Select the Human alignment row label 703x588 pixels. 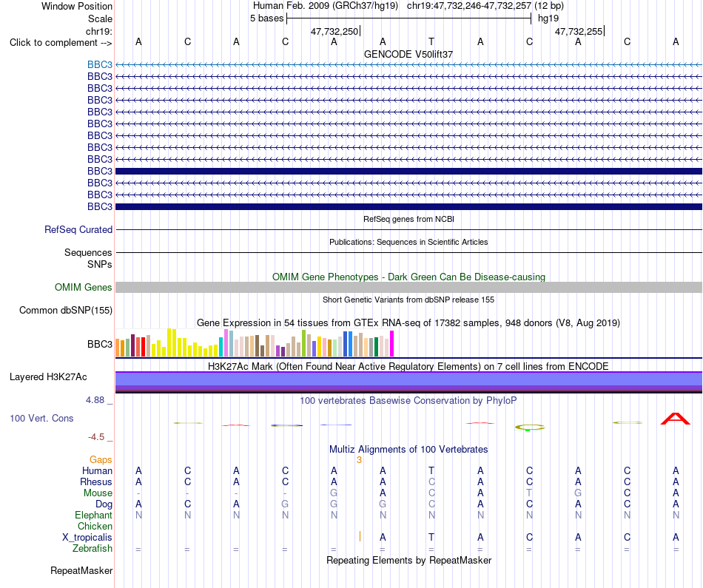tap(97, 470)
